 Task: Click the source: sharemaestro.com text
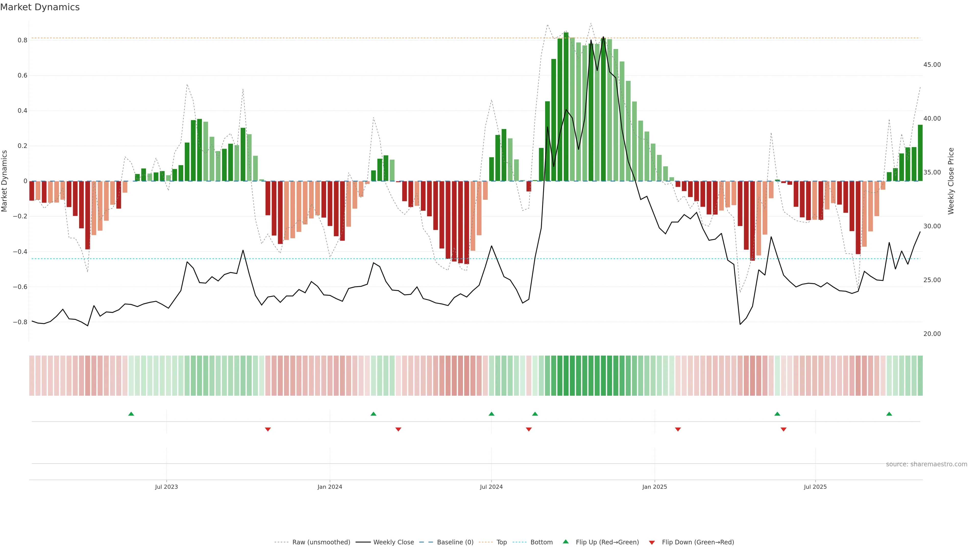coord(926,464)
